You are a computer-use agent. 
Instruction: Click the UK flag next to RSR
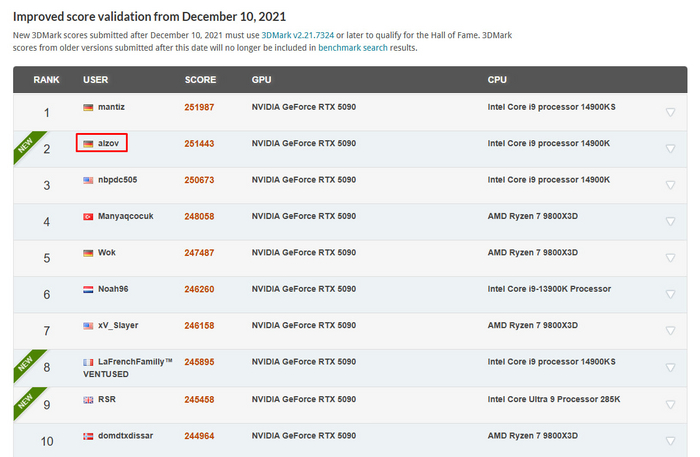(x=88, y=400)
